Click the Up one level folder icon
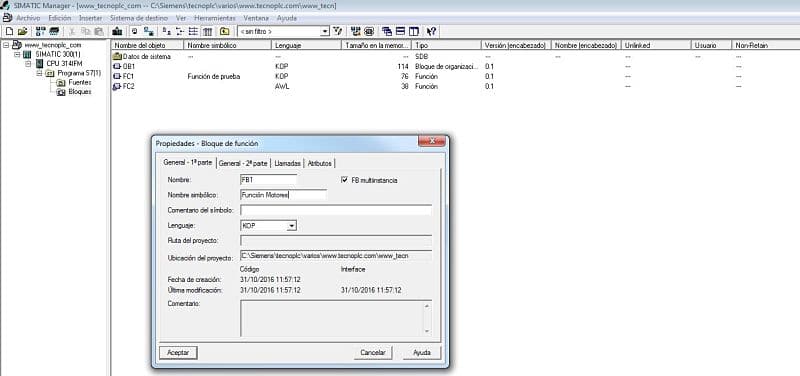The image size is (800, 376). point(224,31)
